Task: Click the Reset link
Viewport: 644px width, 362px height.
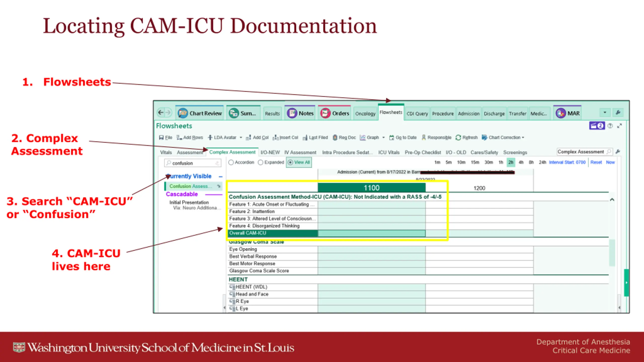Action: coord(596,162)
